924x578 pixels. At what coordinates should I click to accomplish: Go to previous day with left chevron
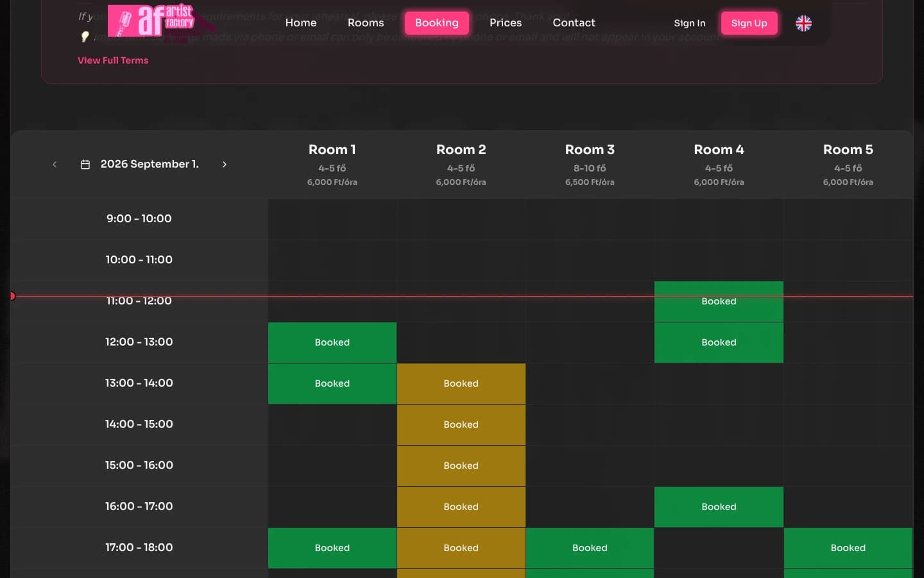(55, 164)
